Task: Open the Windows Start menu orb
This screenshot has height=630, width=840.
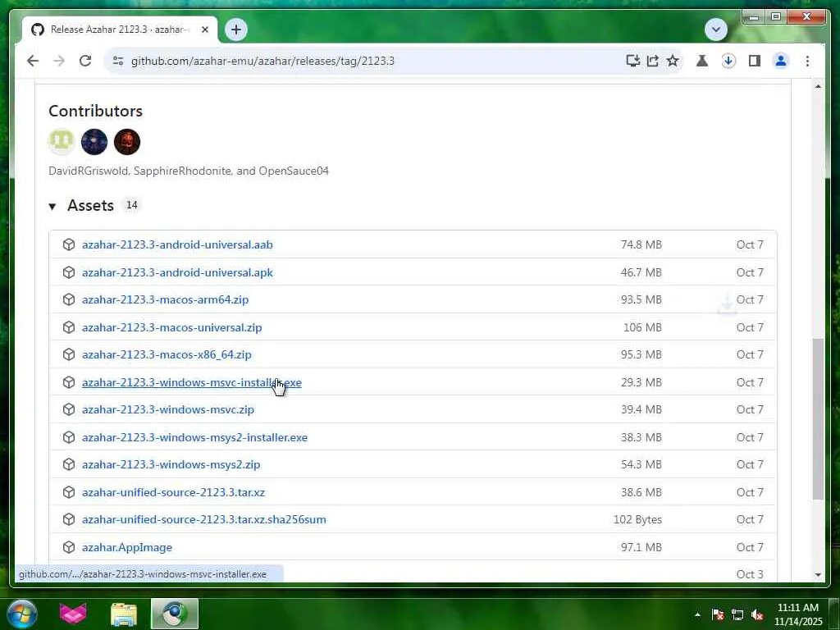Action: (x=22, y=614)
